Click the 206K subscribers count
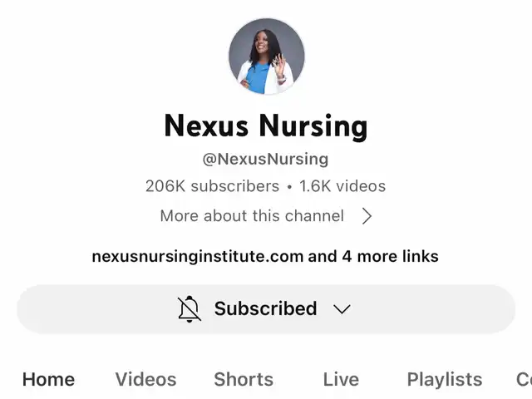The width and height of the screenshot is (532, 399). (213, 186)
